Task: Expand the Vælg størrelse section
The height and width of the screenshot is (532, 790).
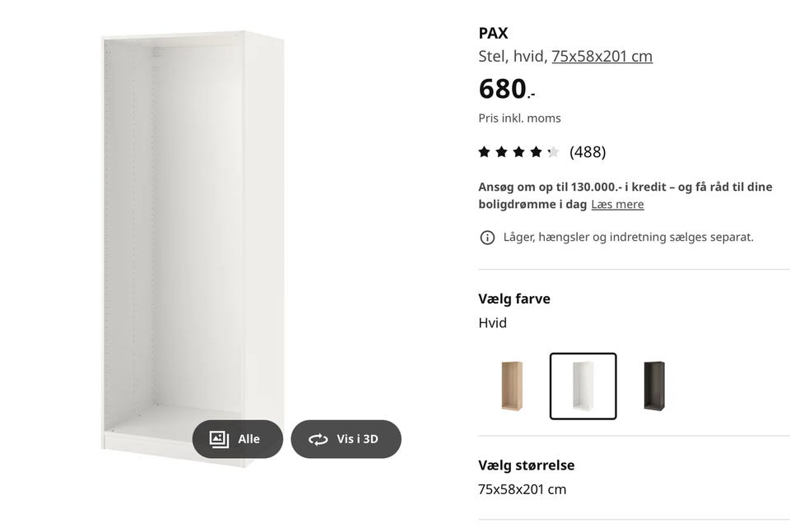Action: (526, 465)
